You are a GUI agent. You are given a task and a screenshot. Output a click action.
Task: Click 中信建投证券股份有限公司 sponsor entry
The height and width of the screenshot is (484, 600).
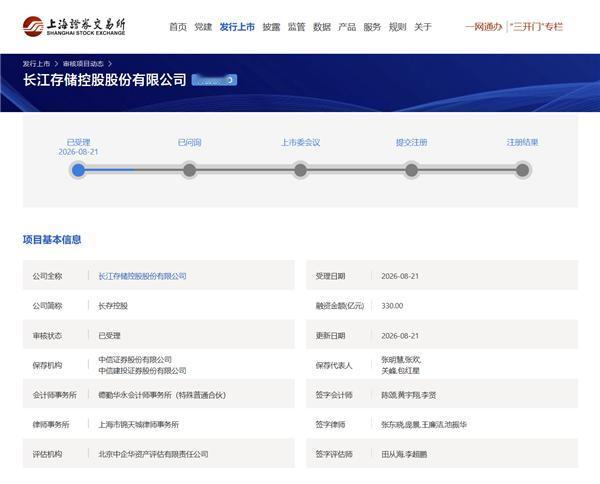click(142, 371)
